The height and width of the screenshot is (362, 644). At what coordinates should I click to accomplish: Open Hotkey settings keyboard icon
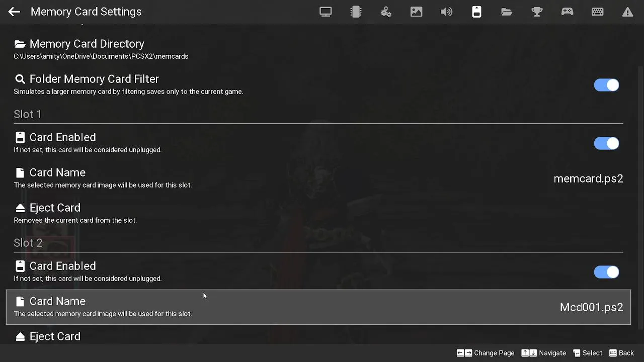pyautogui.click(x=597, y=12)
